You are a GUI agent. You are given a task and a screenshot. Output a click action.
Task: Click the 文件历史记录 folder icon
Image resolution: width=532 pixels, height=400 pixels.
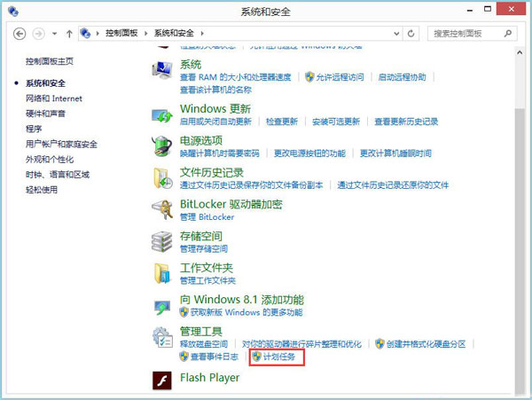tap(162, 177)
